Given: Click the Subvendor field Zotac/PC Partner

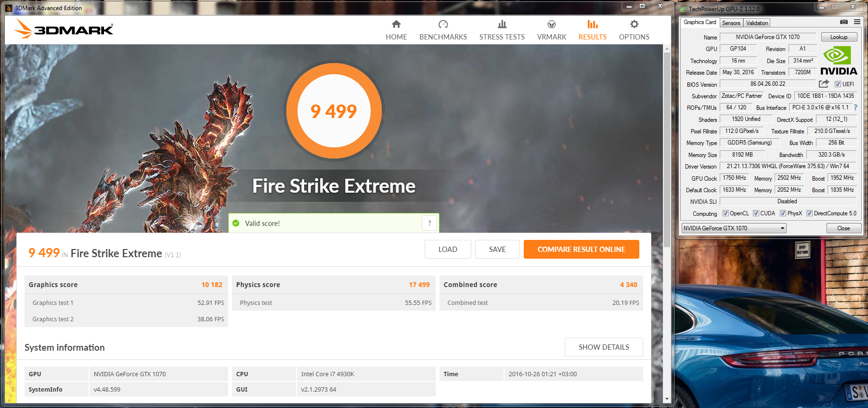Looking at the screenshot, I should pos(741,96).
